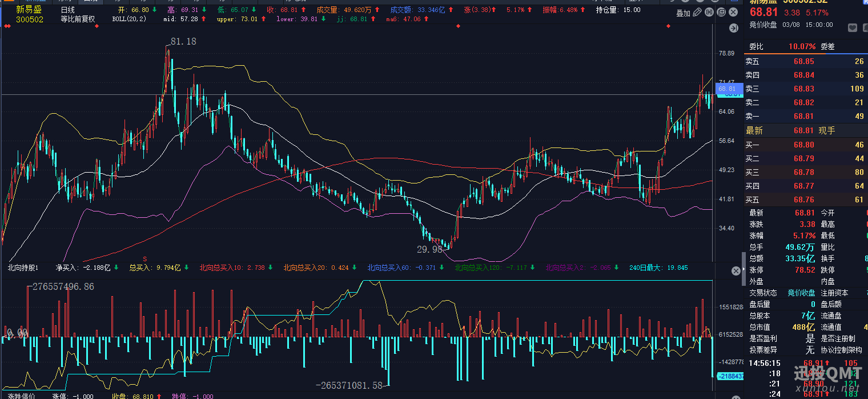Click the -2188437 current value axis tag
The image size is (868, 399).
click(x=730, y=376)
